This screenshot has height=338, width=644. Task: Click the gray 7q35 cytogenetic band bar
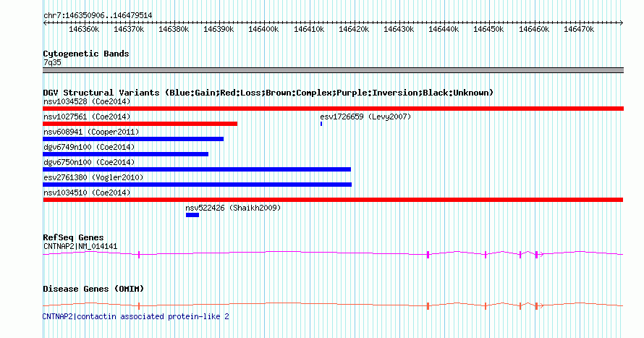[333, 70]
